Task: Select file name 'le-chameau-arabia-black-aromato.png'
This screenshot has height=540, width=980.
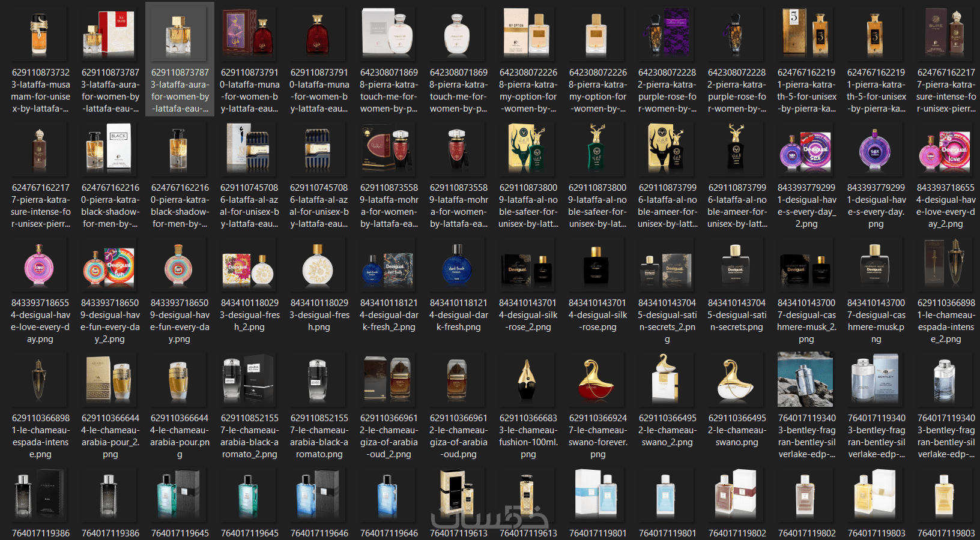Action: [319, 436]
